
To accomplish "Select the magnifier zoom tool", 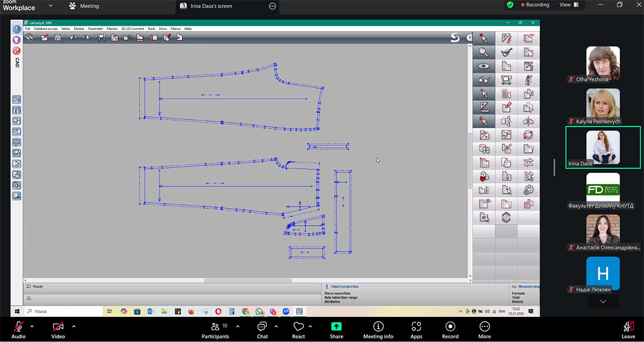I will pos(484,52).
